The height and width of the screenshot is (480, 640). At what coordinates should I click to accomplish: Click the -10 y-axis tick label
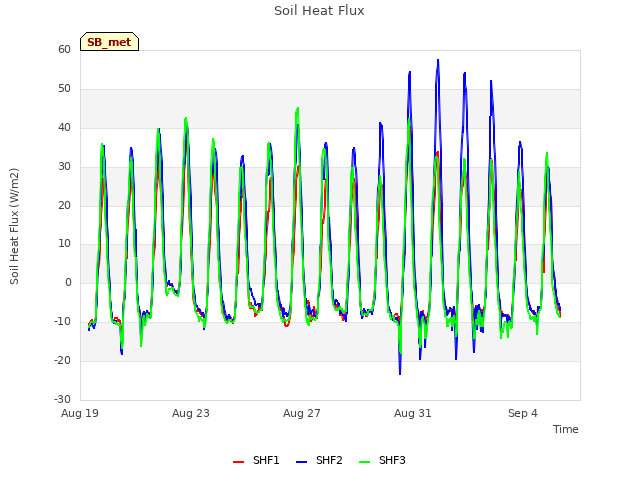click(62, 321)
